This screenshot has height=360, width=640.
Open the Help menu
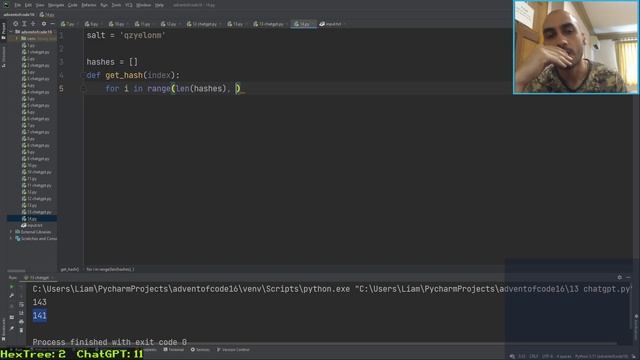tap(160, 5)
